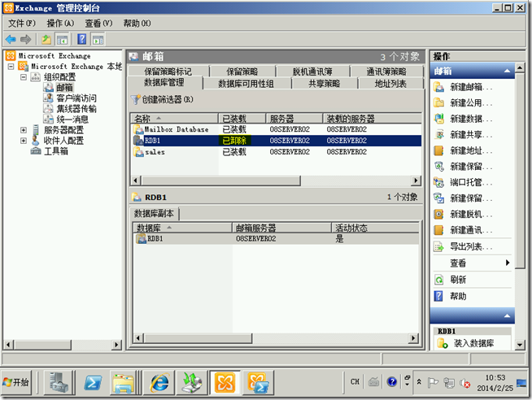This screenshot has width=532, height=400.
Task: Switch to the 保留策略标记 tab
Action: (168, 72)
